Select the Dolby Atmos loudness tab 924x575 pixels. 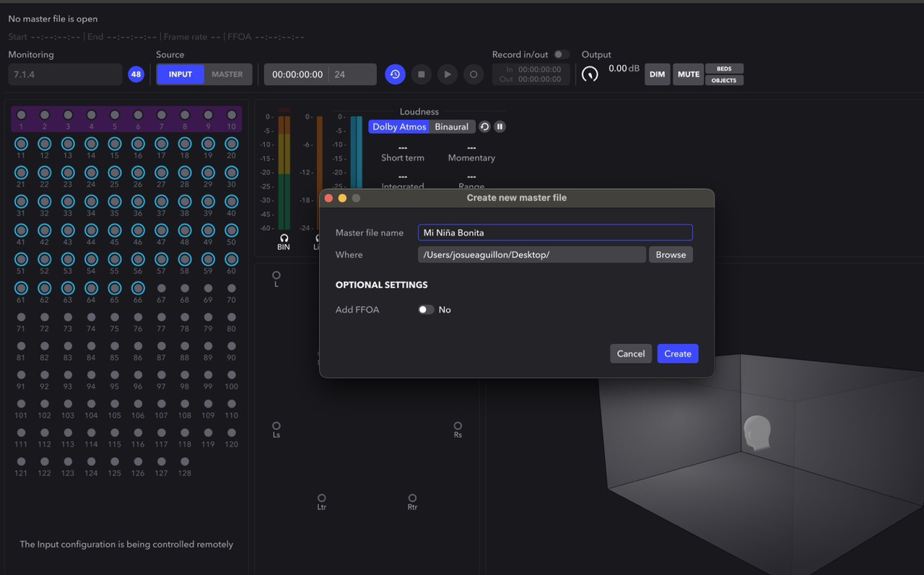tap(399, 127)
